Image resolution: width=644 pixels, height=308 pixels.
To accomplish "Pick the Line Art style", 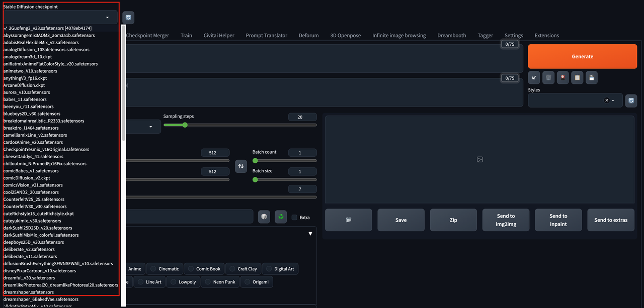I will coord(149,282).
